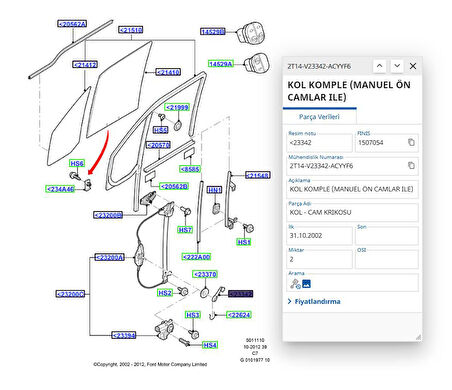452x390 pixels.
Task: Click the wrench search icon under Arama
Action: [x=295, y=284]
